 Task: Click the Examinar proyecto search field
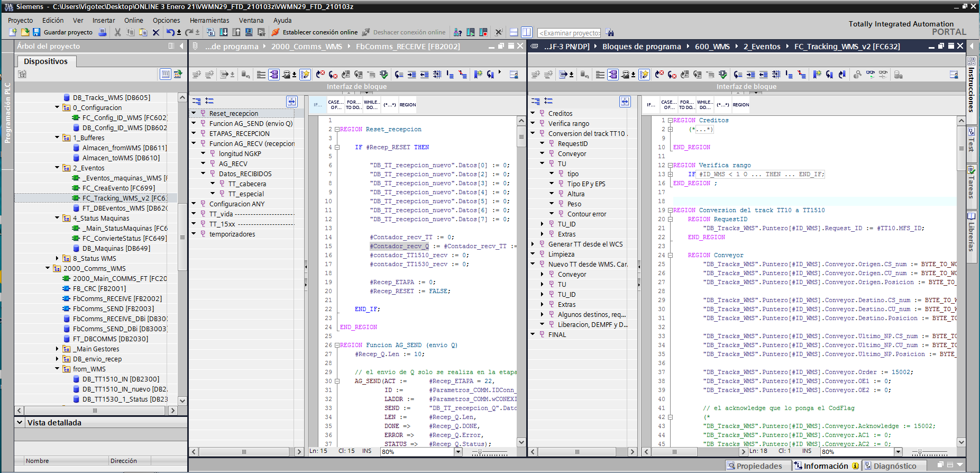coord(569,33)
